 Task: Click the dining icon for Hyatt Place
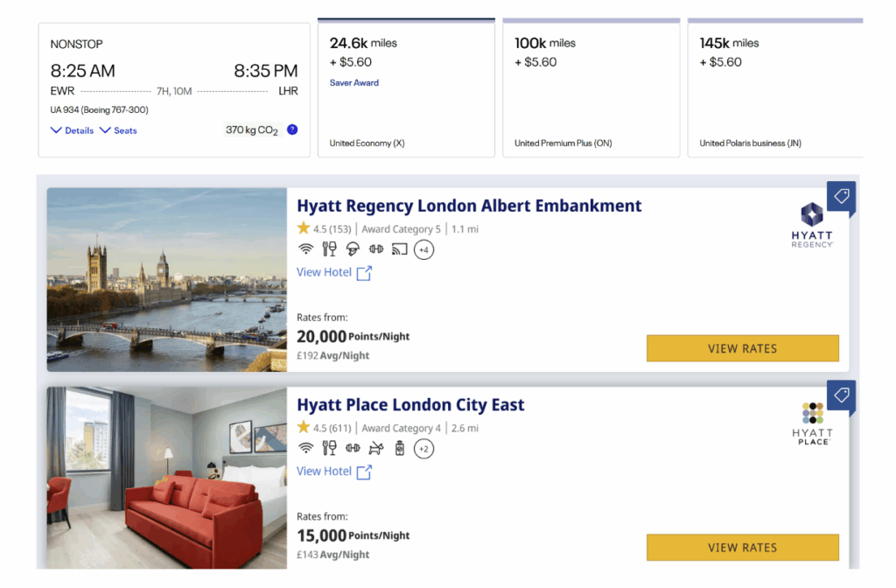[329, 449]
